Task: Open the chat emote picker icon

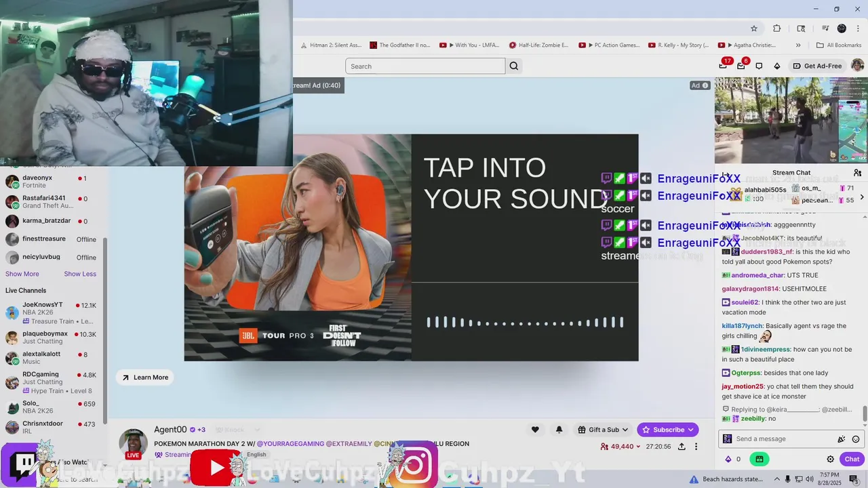Action: 856,439
